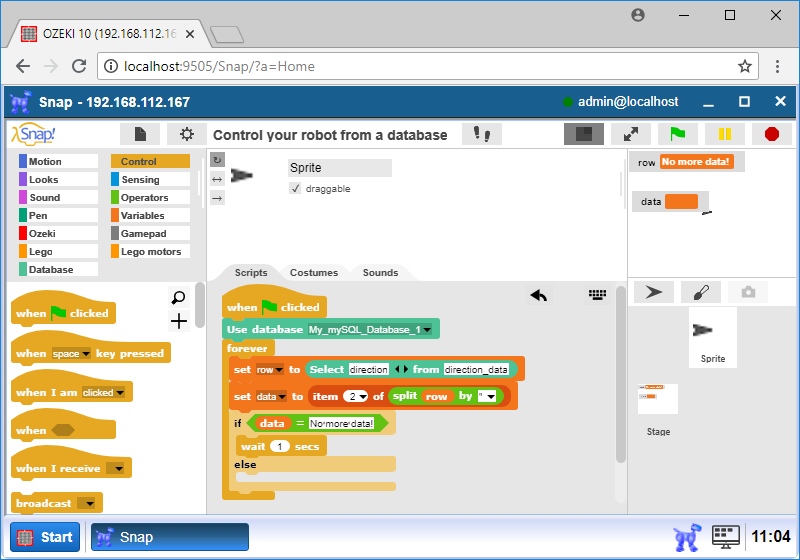Select the Database block category
Screen dimensions: 800x560
click(x=58, y=269)
